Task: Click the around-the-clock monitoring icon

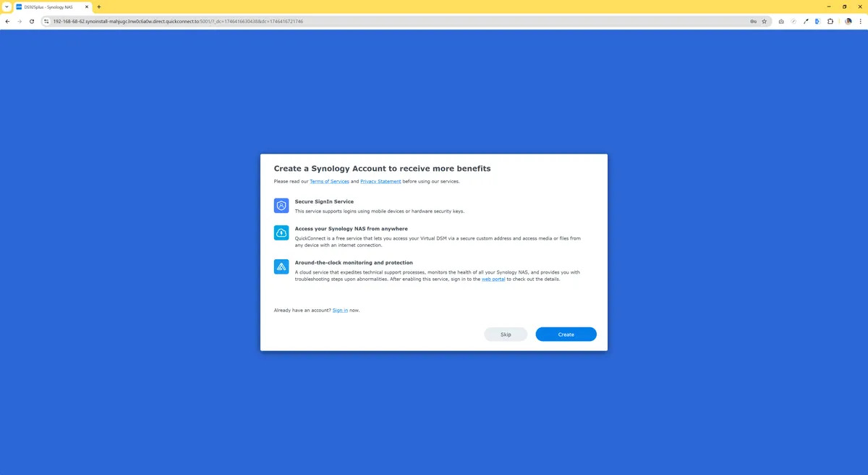Action: (x=281, y=266)
